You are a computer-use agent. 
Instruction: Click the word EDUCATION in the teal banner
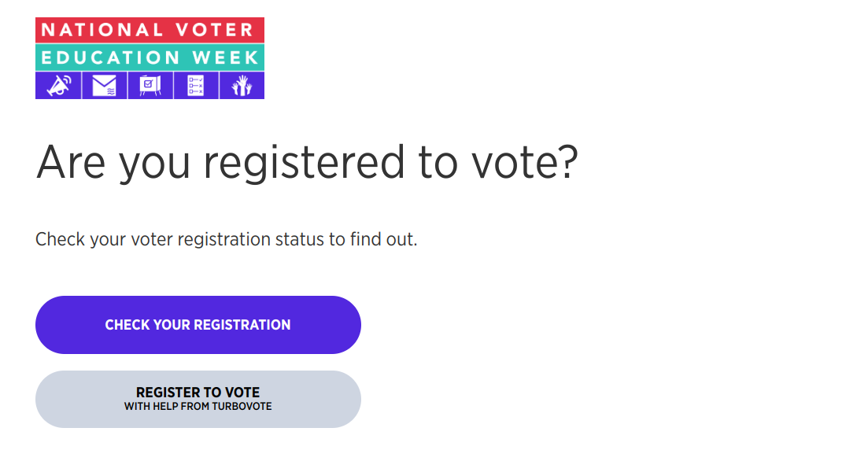tap(109, 57)
